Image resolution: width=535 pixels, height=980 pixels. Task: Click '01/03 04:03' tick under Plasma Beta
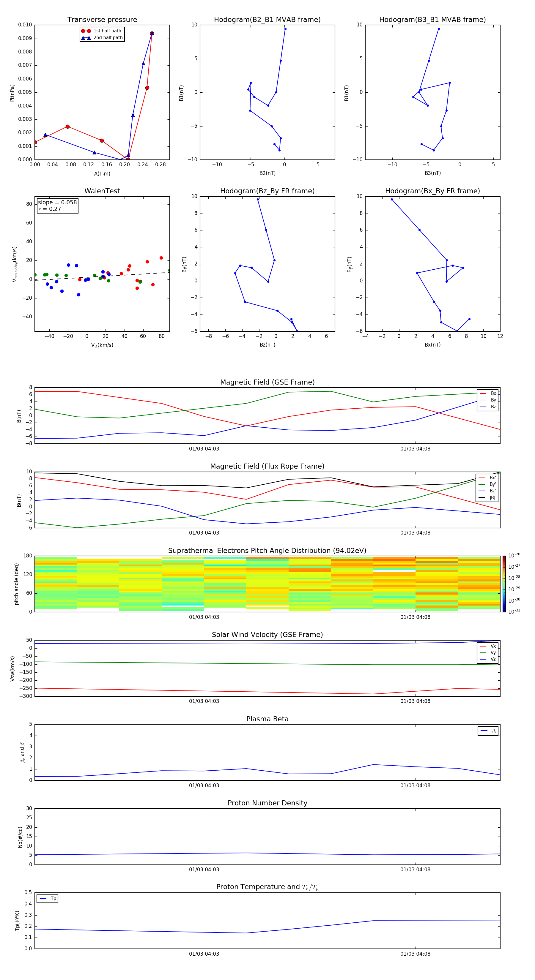[204, 785]
